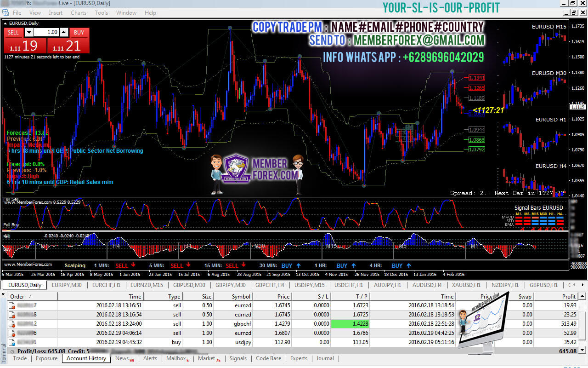588x368 pixels.
Task: Switch to the NZDJPY,H1 chart tab
Action: (x=505, y=285)
